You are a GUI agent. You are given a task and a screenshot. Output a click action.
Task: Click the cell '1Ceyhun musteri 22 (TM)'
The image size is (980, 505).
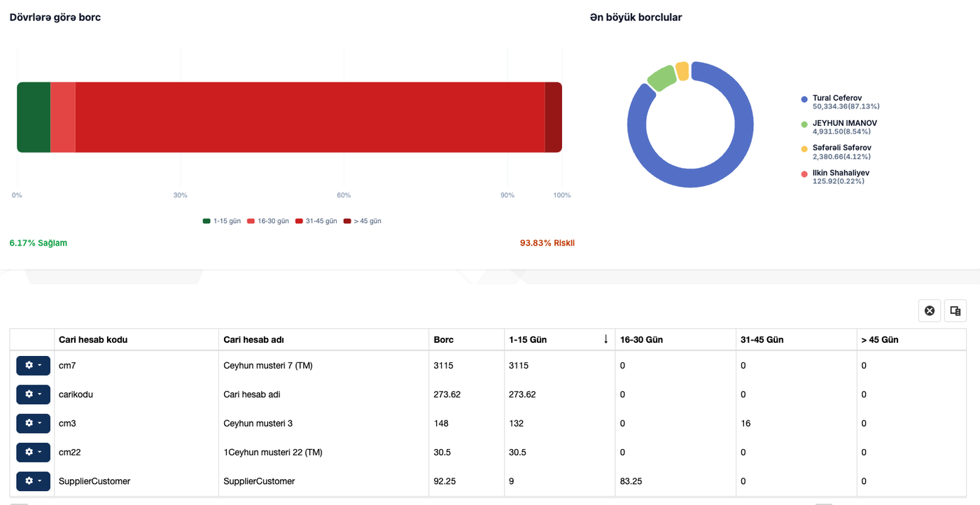click(x=273, y=453)
